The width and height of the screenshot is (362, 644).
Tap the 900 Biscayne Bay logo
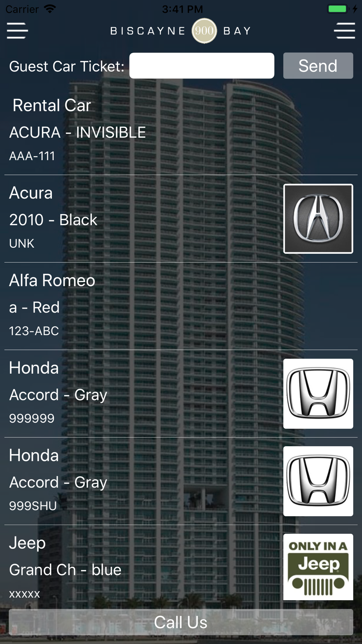pyautogui.click(x=181, y=31)
